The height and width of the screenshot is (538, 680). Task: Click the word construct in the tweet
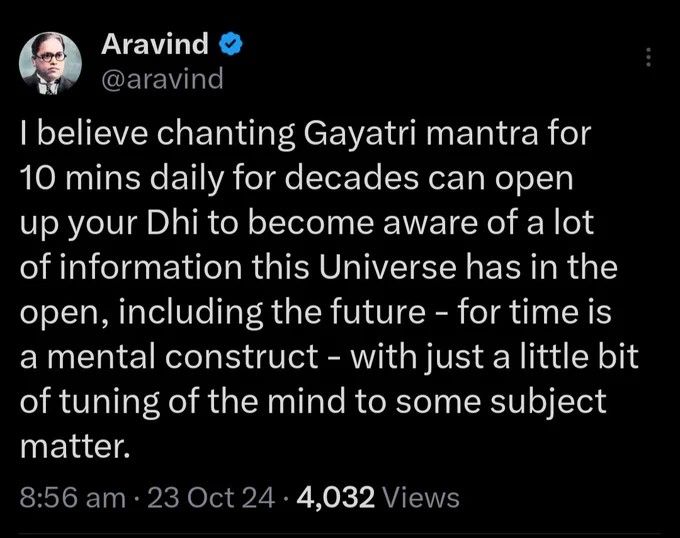coord(241,356)
